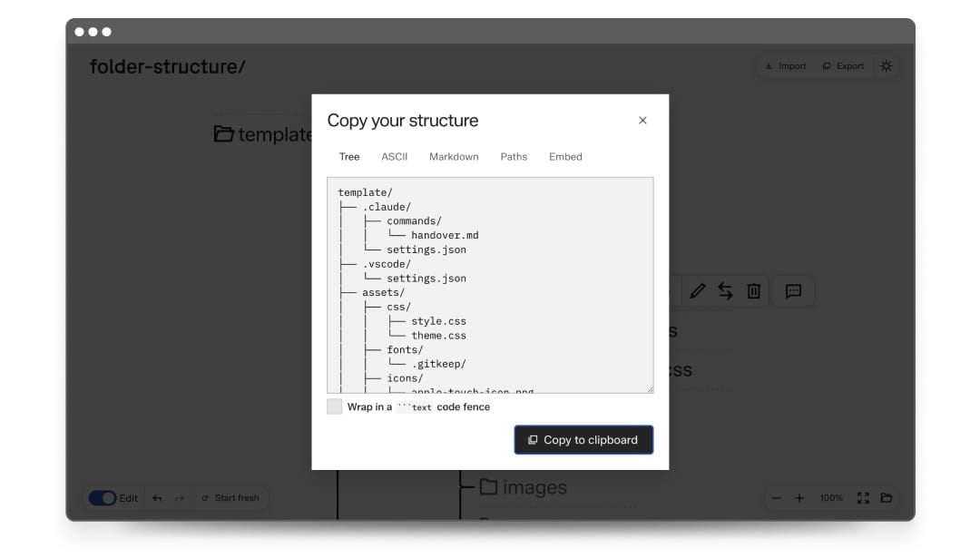Image resolution: width=980 pixels, height=558 pixels.
Task: Click the open folder icon at bottom right
Action: 887,498
